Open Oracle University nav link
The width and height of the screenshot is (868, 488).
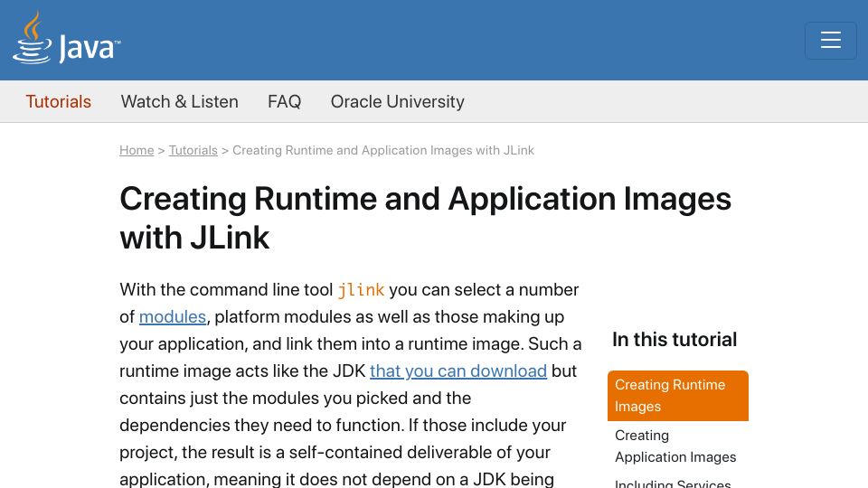point(398,102)
